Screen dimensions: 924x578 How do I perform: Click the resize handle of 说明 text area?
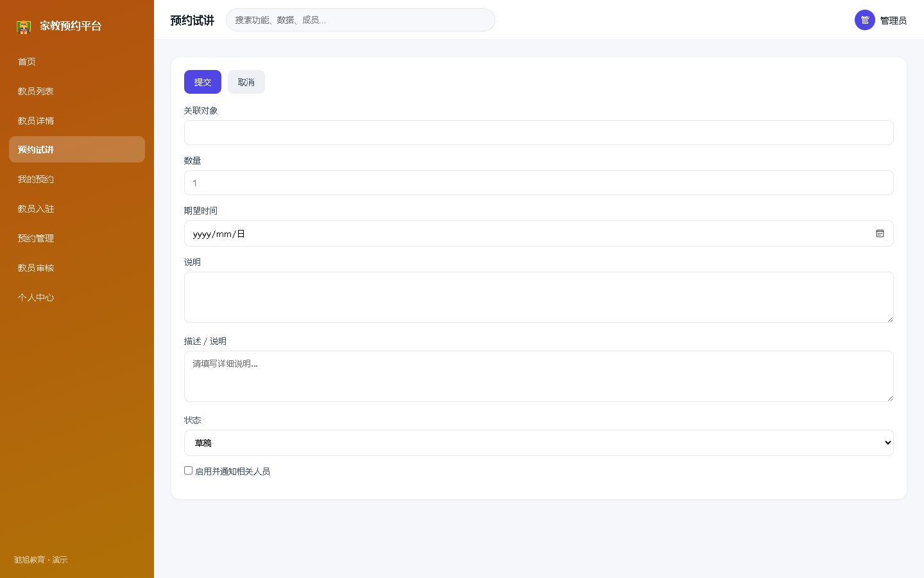click(x=890, y=319)
